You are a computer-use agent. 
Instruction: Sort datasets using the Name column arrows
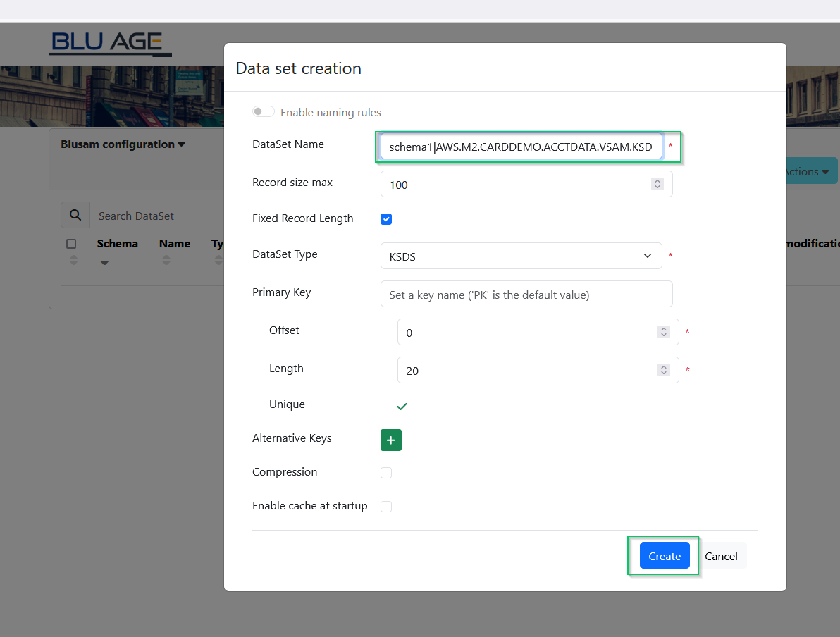[x=166, y=261]
